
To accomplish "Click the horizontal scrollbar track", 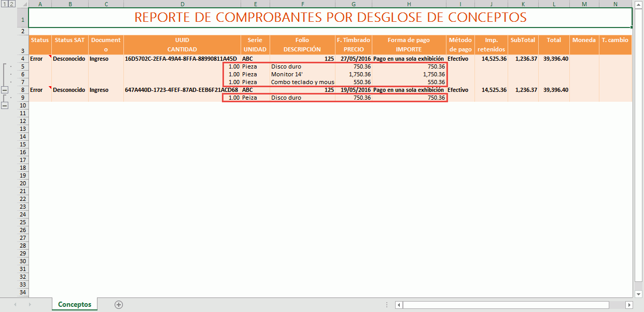I will 513,305.
